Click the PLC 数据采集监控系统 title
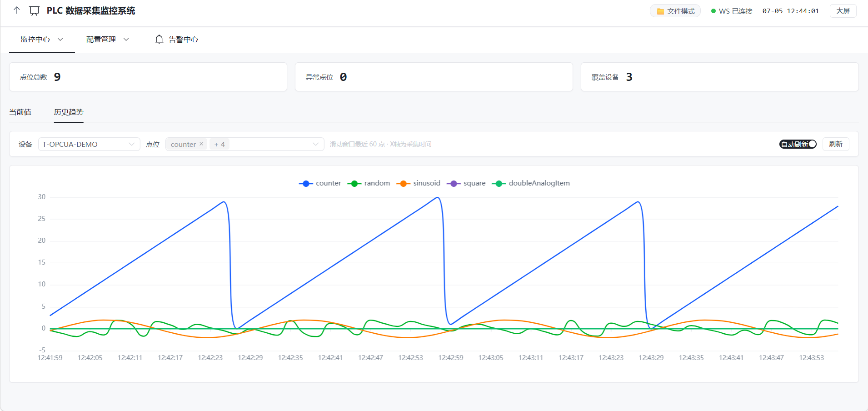 pyautogui.click(x=91, y=11)
